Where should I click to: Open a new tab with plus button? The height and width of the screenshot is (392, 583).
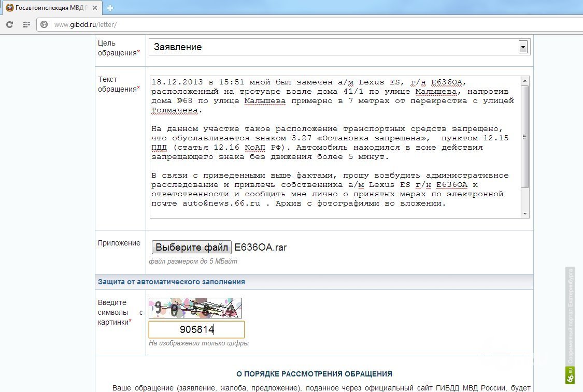(x=110, y=8)
